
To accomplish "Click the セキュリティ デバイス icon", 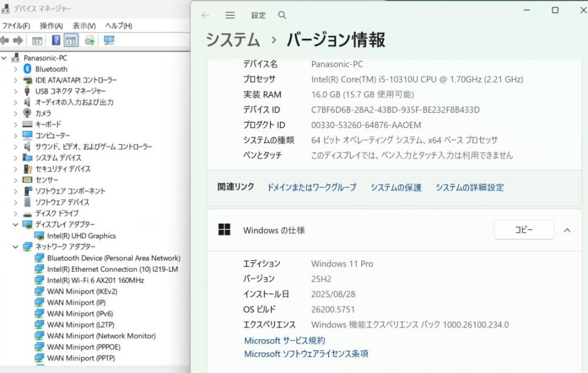I will point(28,169).
